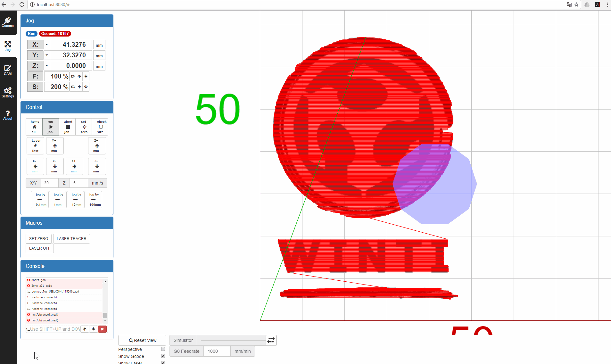Click the browser address bar
611x364 pixels.
point(298,4)
